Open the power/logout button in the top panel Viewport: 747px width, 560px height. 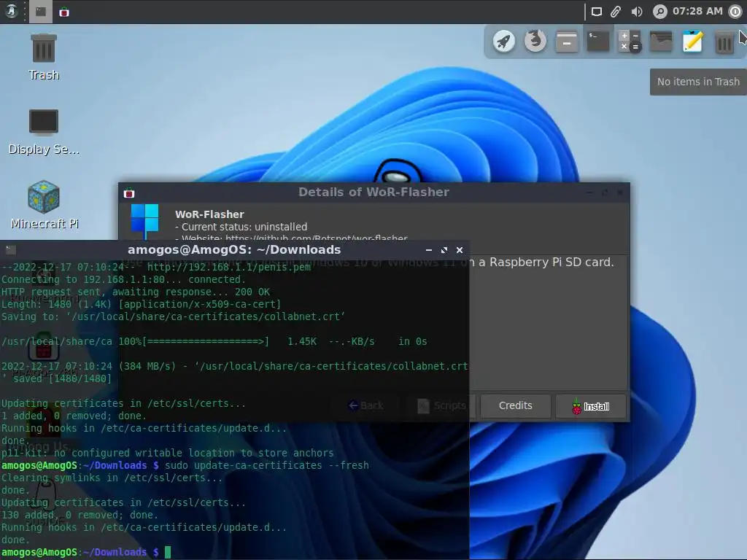coord(735,12)
